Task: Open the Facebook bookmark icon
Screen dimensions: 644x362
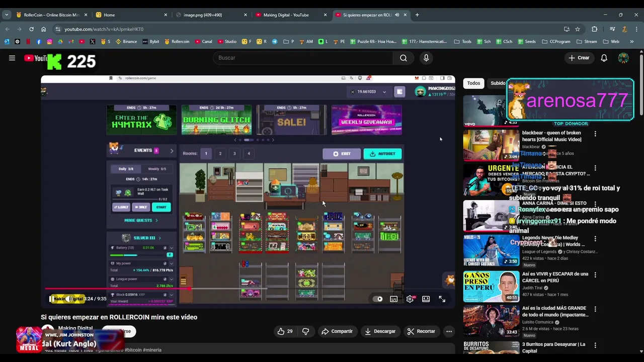Action: [39, 41]
